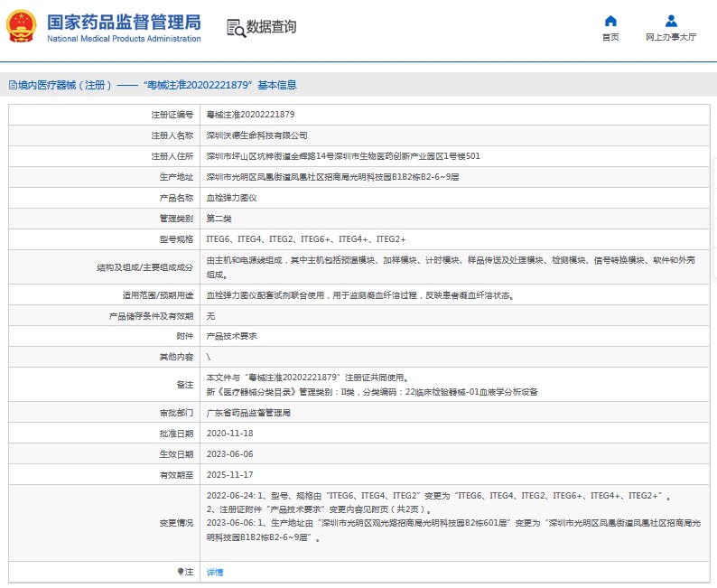Click National Medical Products Administration text
This screenshot has height=588, width=717.
coord(124,39)
